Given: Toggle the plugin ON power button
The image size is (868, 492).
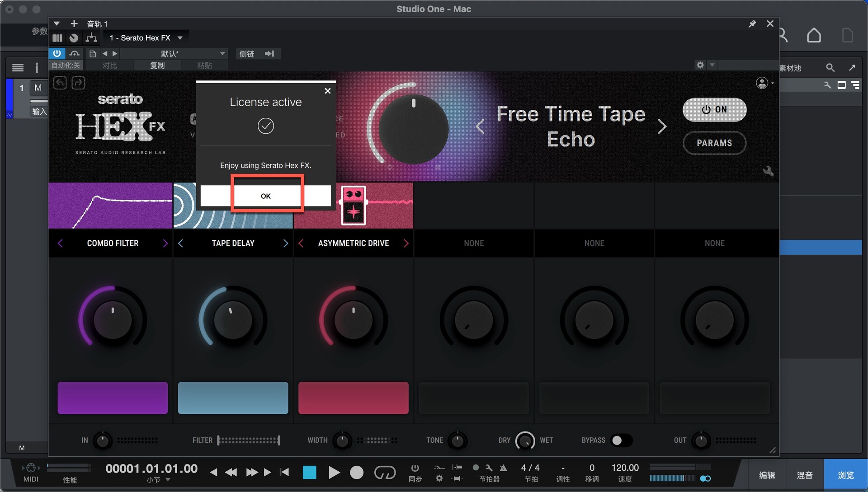Looking at the screenshot, I should (x=714, y=110).
